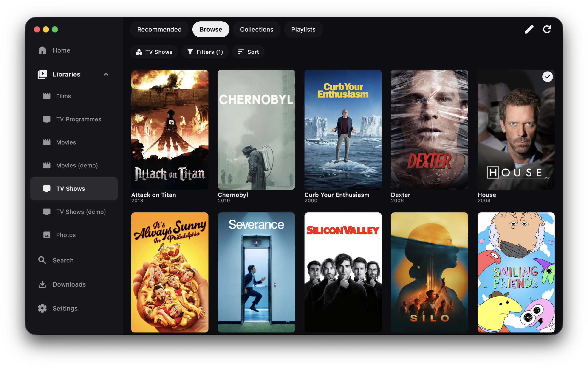Open the Severance poster

[256, 272]
